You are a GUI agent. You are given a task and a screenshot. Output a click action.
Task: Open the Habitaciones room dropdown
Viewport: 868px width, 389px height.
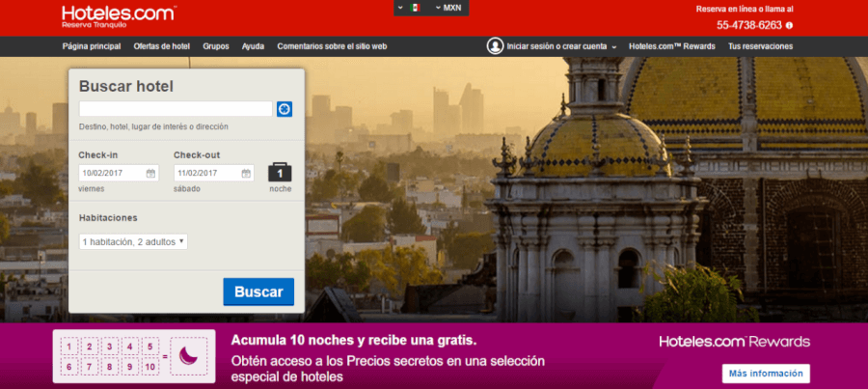(133, 241)
